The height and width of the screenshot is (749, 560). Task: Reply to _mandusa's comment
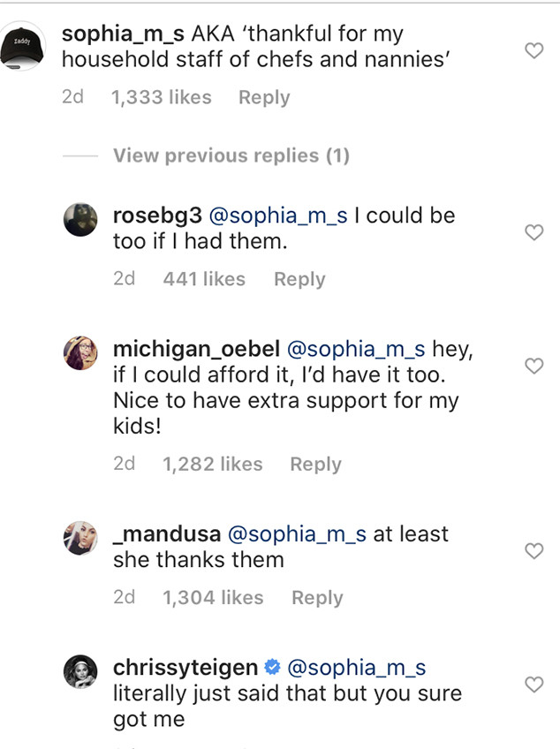coord(316,597)
